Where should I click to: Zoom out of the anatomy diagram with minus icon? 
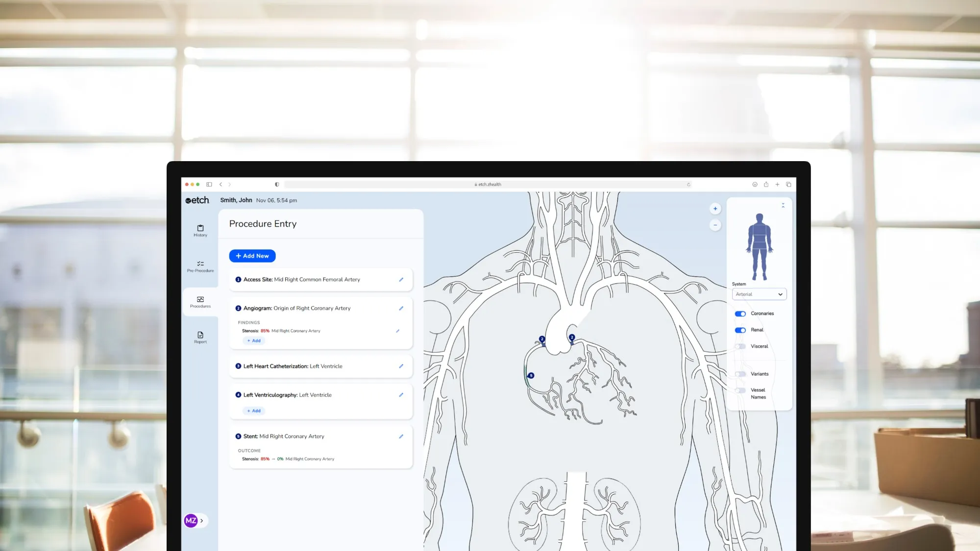pos(715,225)
